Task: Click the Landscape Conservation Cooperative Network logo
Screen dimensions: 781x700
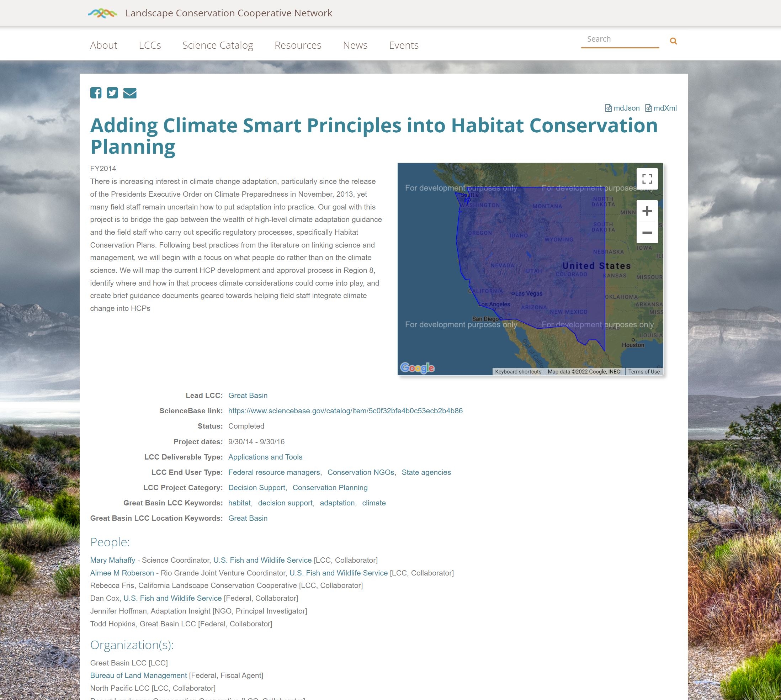Action: coord(102,14)
